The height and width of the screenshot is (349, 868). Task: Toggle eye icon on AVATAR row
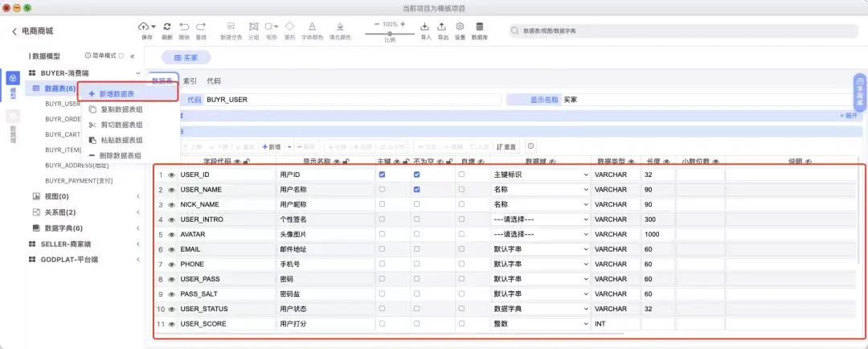172,234
